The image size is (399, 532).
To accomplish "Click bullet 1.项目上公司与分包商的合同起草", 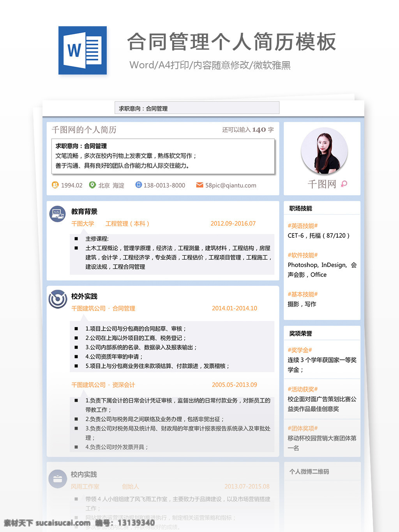I will [136, 329].
